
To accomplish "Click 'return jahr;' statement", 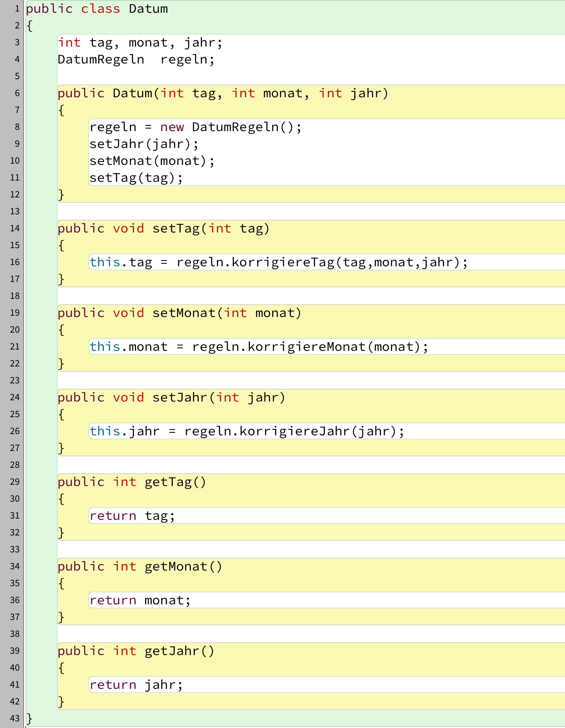I will click(136, 685).
